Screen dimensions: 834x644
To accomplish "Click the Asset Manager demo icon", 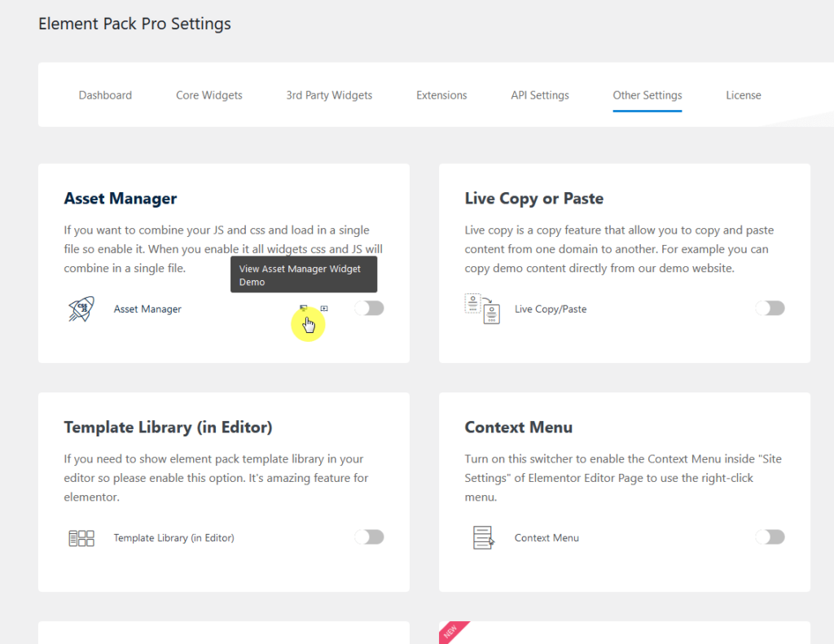I will coord(304,309).
